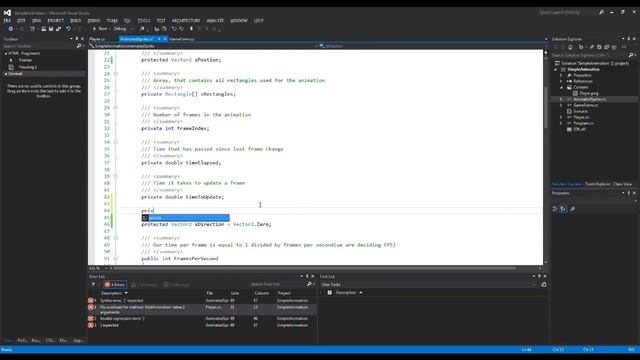Open the BUILD menu
The width and height of the screenshot is (640, 360).
click(76, 20)
